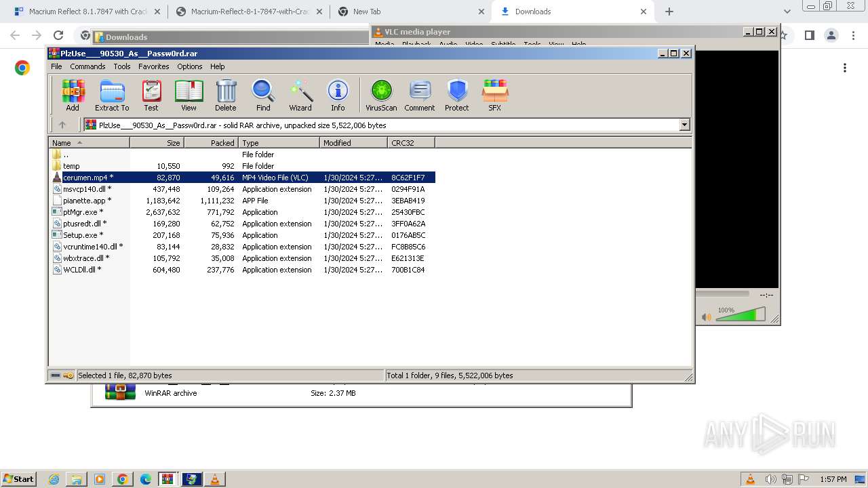The height and width of the screenshot is (488, 868).
Task: Expand Chrome tab search chevron
Action: click(787, 12)
